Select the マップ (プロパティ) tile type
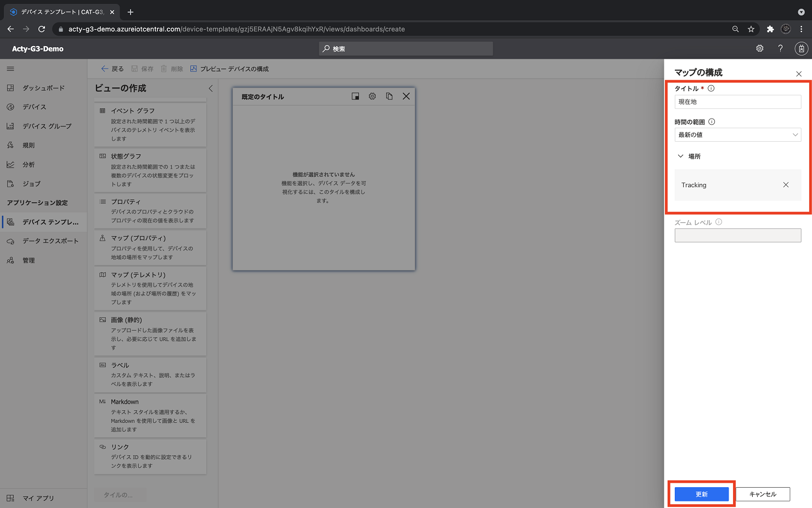The width and height of the screenshot is (812, 508). pyautogui.click(x=150, y=247)
